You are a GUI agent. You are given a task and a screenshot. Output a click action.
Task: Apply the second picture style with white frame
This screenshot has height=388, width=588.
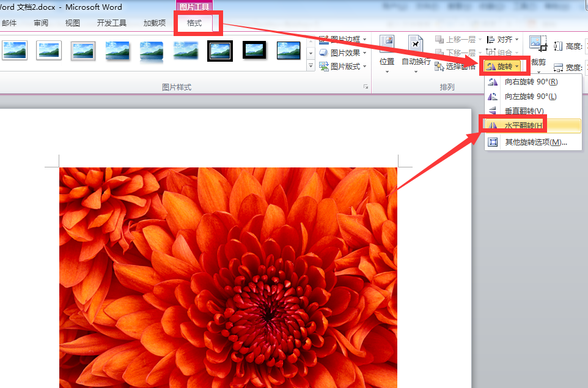(49, 51)
